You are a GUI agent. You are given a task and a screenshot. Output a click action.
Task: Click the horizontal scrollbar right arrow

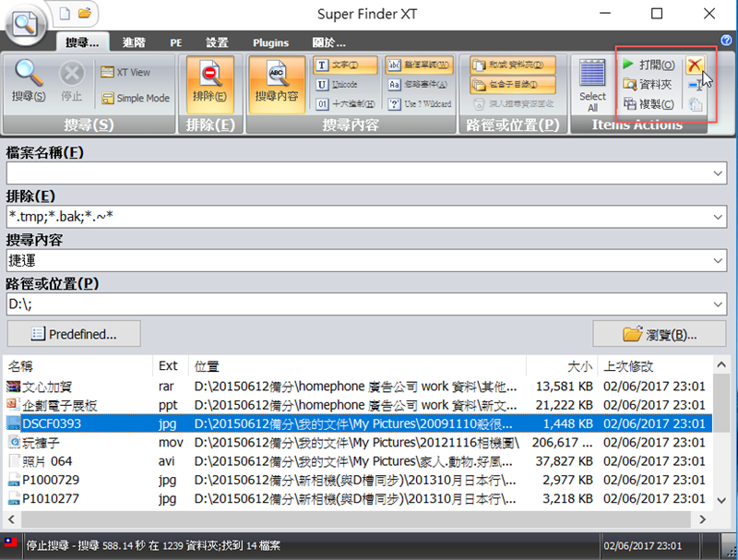(x=702, y=519)
